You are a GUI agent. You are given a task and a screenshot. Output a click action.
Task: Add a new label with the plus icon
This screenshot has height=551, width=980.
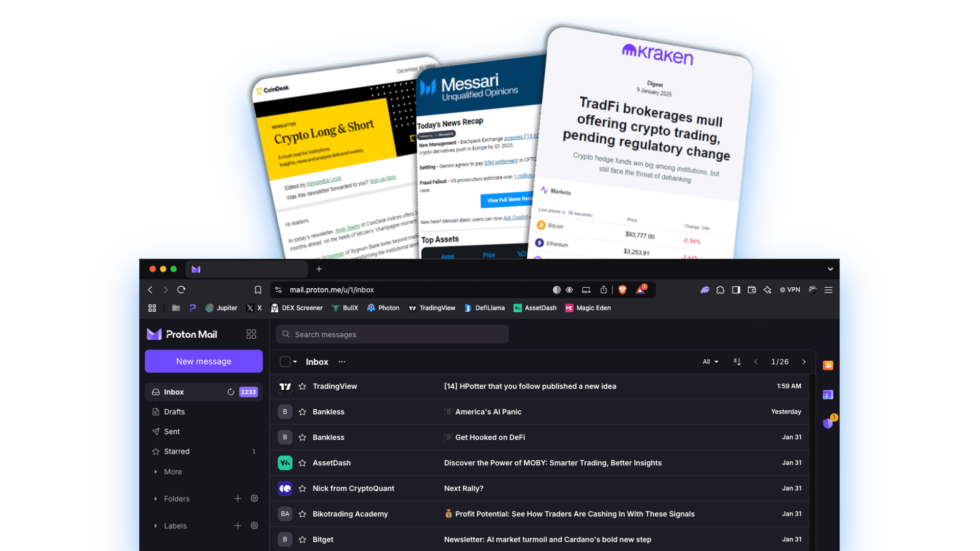tap(238, 525)
